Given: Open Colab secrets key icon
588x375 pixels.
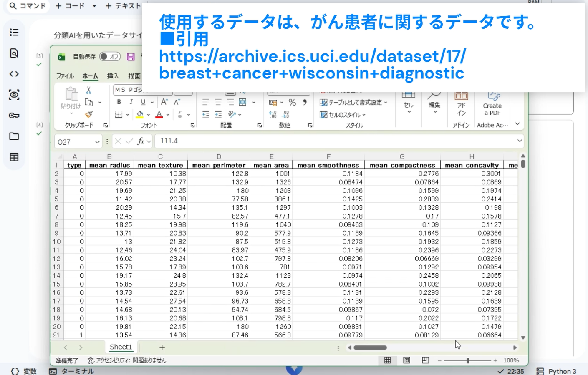Looking at the screenshot, I should point(14,116).
